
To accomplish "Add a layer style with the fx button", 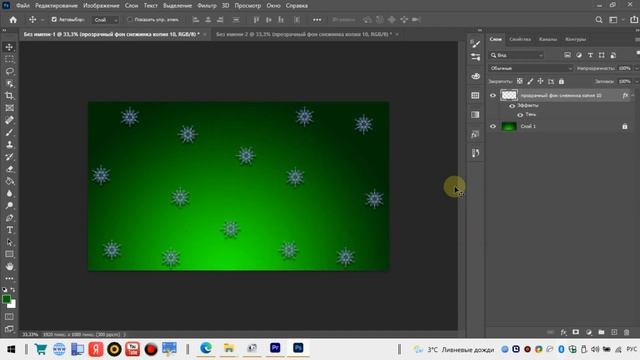I will click(x=563, y=332).
